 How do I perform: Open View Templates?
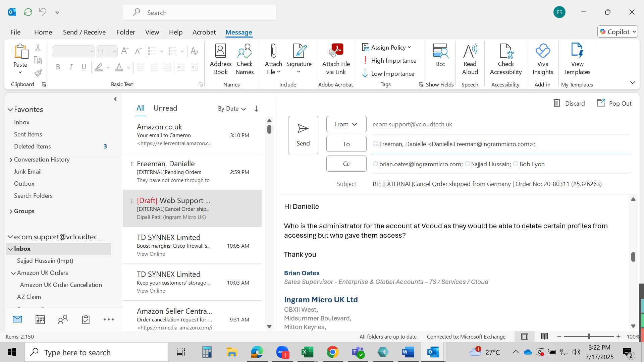coord(577,60)
